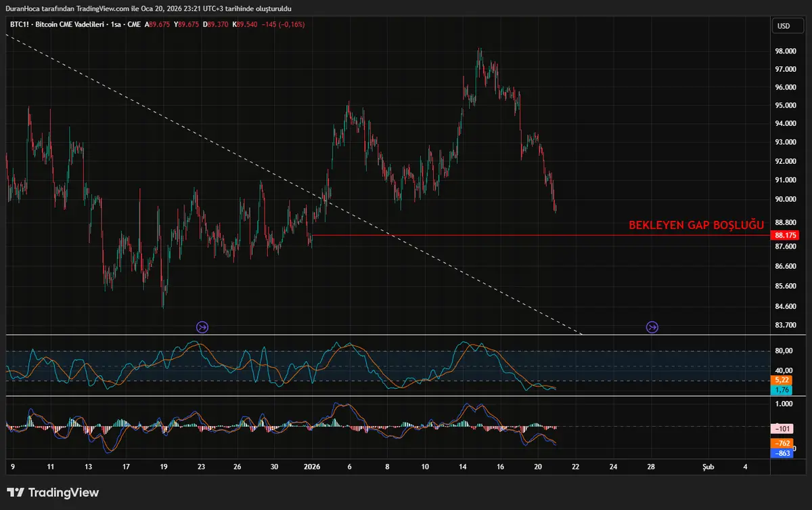The height and width of the screenshot is (510, 812).
Task: Click the cyan 1,76 indicator value label
Action: (782, 390)
